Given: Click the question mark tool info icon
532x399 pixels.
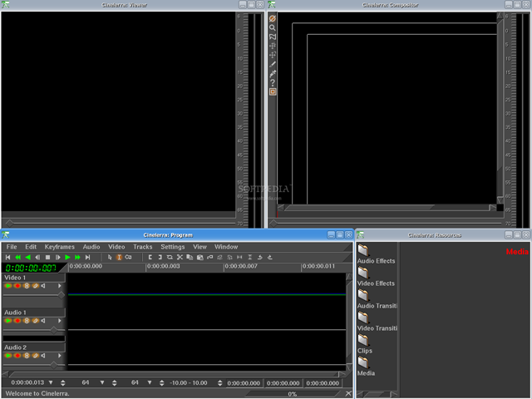Looking at the screenshot, I should tap(273, 82).
